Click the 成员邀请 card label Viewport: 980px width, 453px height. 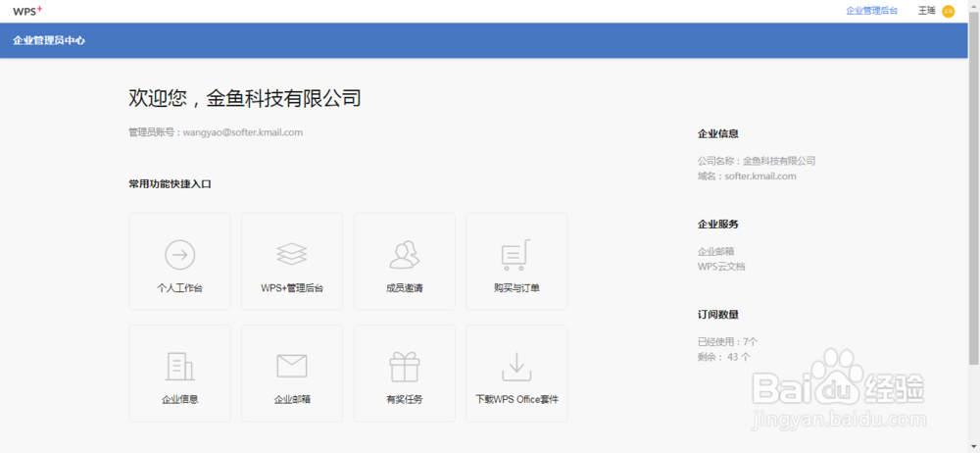pos(405,288)
